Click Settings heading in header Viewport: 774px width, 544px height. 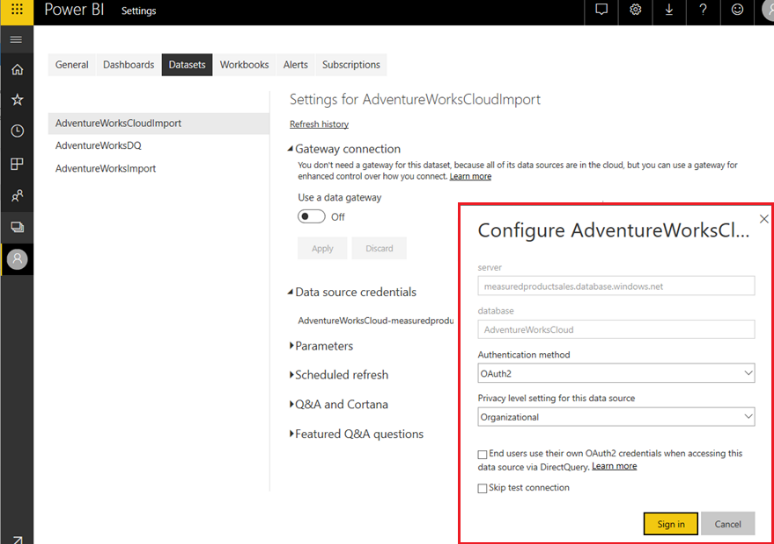pos(139,11)
